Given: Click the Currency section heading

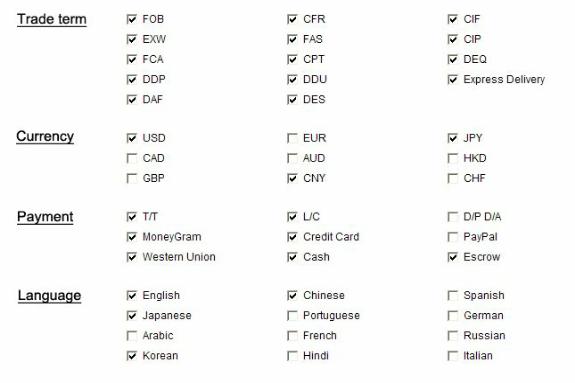Looking at the screenshot, I should [45, 136].
